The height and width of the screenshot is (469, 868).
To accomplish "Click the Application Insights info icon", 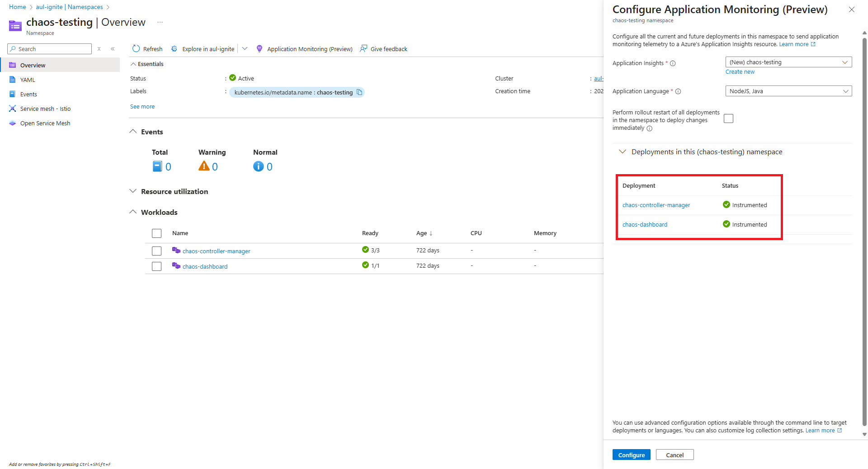I will 673,63.
